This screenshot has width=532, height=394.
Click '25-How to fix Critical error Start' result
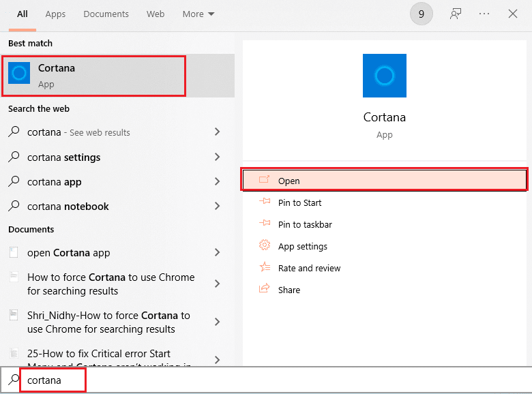[99, 354]
